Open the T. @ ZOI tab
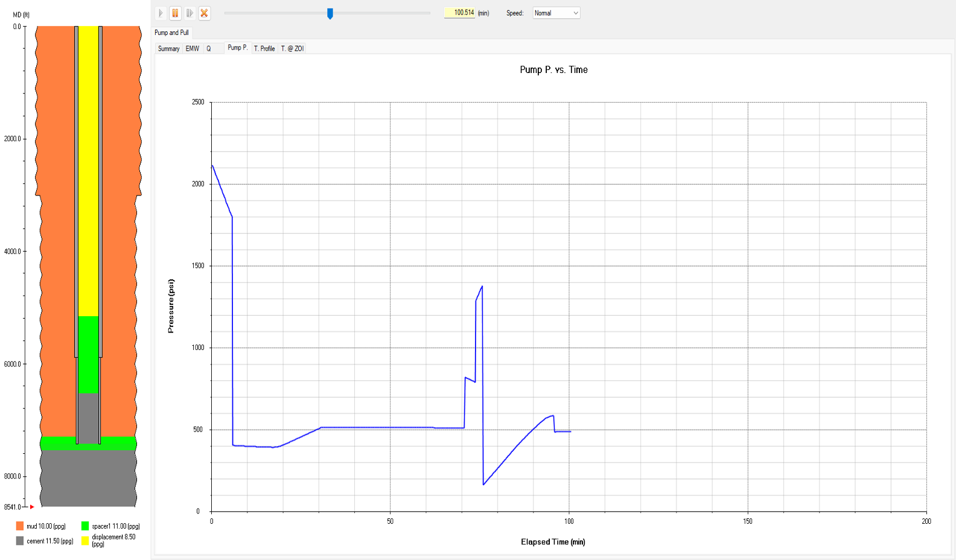 pyautogui.click(x=292, y=49)
